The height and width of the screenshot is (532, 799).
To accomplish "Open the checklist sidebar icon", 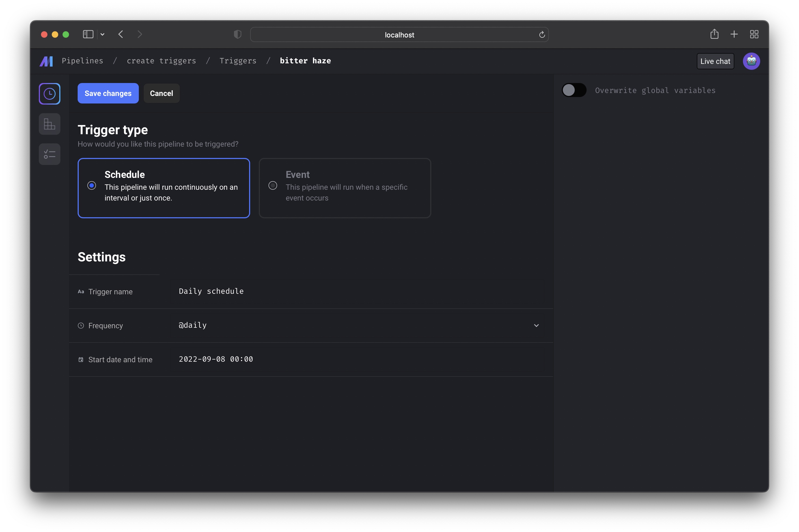I will pyautogui.click(x=50, y=154).
